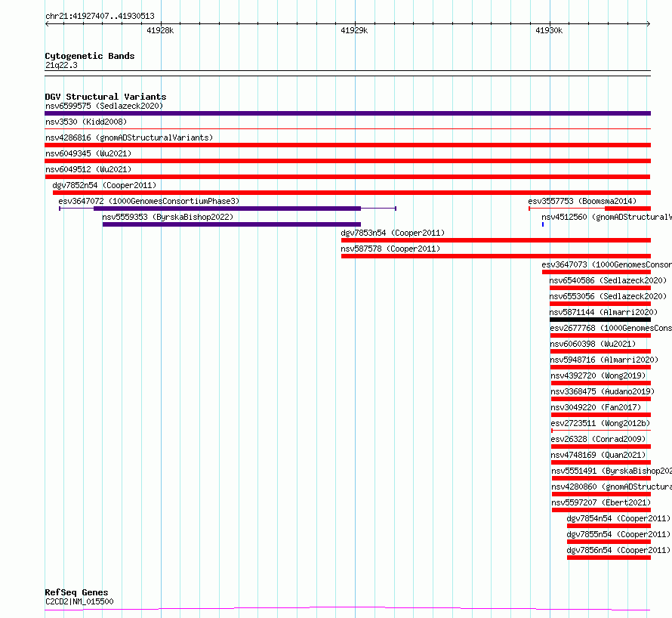Open nsv5559353 (ByrskaBishop2022) variant

168,217
